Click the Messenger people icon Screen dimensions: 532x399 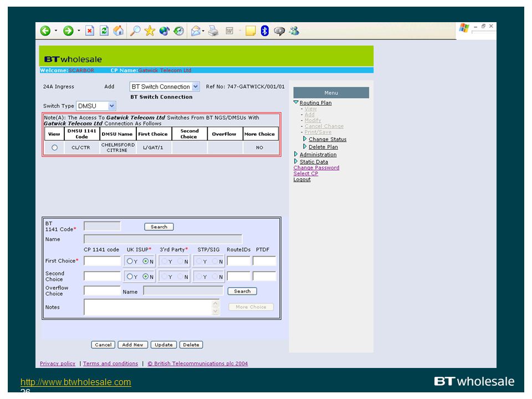click(x=294, y=31)
